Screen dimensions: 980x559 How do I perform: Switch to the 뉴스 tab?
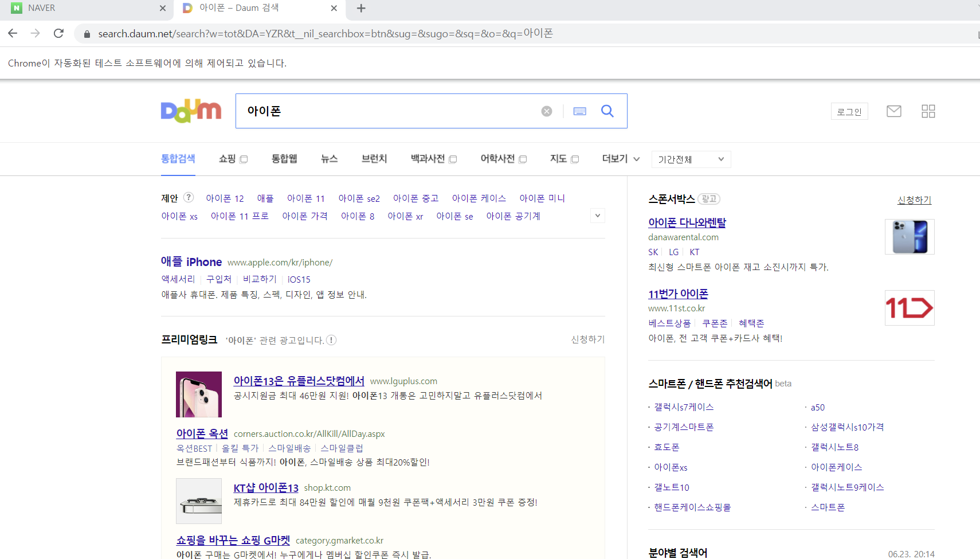coord(330,159)
